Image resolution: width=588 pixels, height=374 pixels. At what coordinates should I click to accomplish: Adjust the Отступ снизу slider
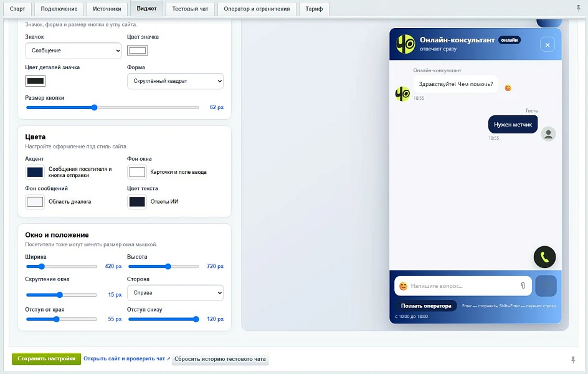163,320
